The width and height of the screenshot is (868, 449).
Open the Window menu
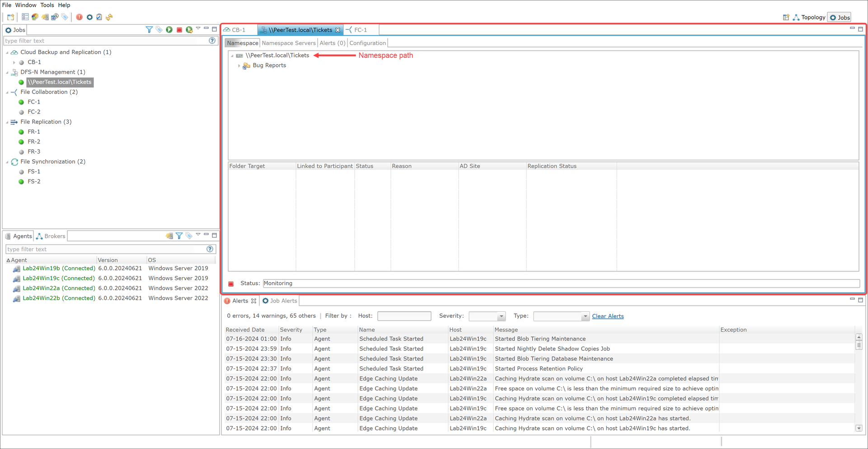coord(26,5)
